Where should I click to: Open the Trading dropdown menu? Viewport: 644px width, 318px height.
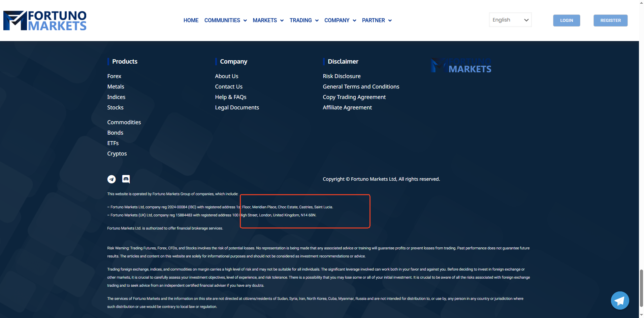tap(304, 21)
